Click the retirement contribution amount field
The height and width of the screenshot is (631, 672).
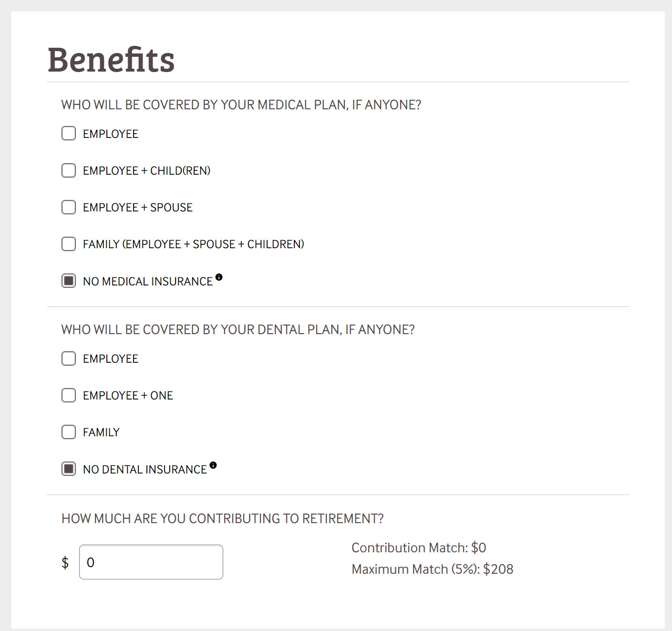(x=151, y=562)
